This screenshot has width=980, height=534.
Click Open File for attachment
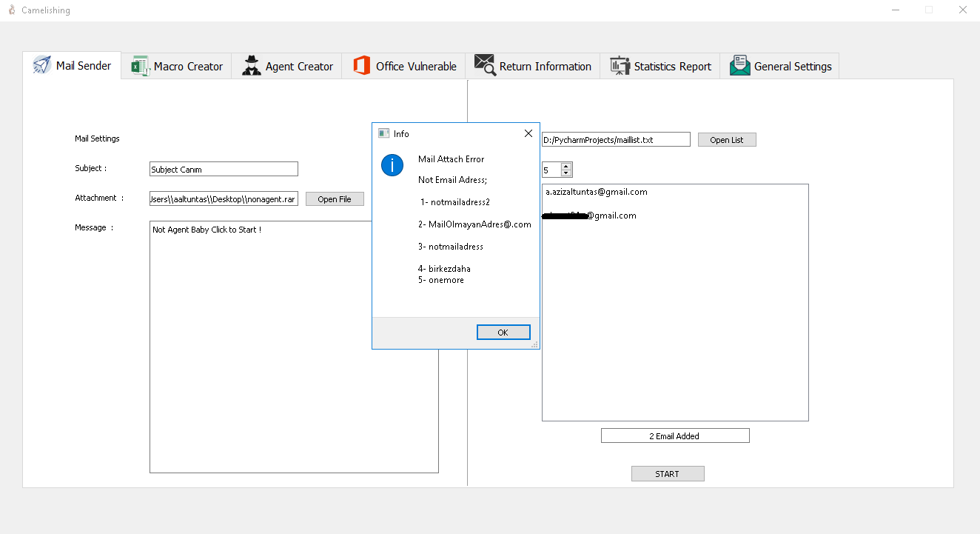click(x=335, y=199)
